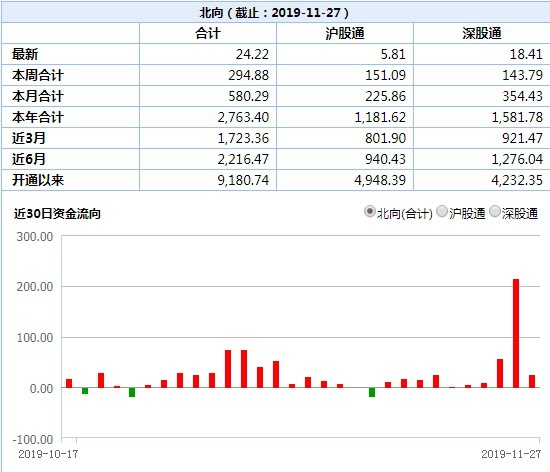Image resolution: width=550 pixels, height=472 pixels.
Task: Click the value 2,763.40
Action: click(x=243, y=117)
